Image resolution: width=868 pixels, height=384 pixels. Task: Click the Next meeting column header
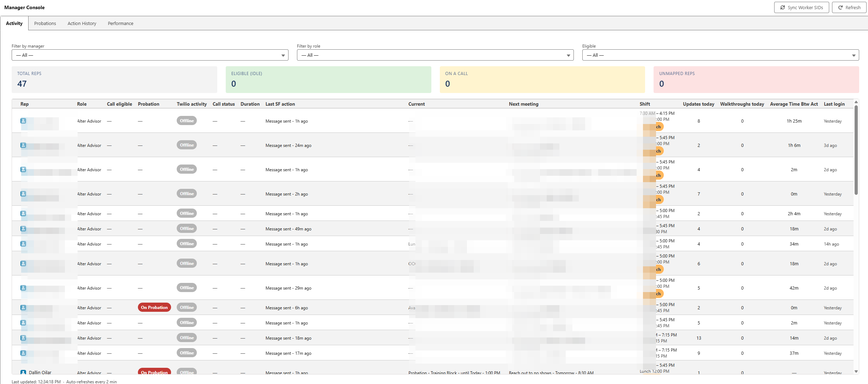(524, 104)
